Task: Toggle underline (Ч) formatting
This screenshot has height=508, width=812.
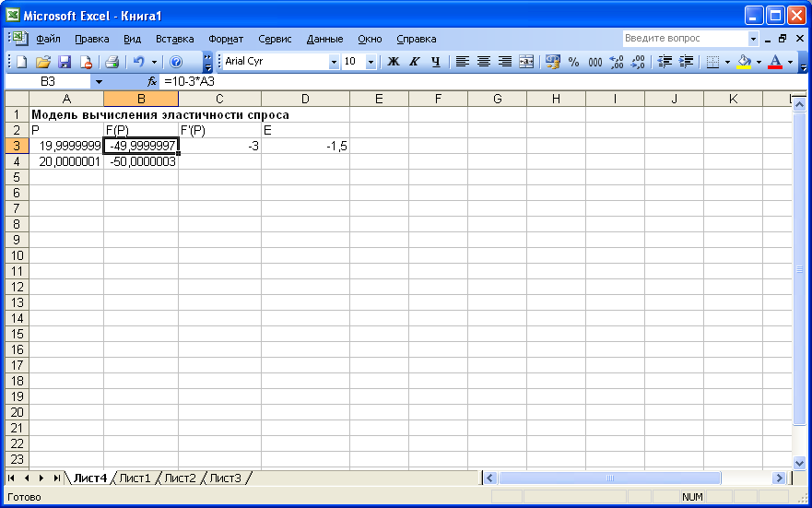Action: pyautogui.click(x=436, y=62)
